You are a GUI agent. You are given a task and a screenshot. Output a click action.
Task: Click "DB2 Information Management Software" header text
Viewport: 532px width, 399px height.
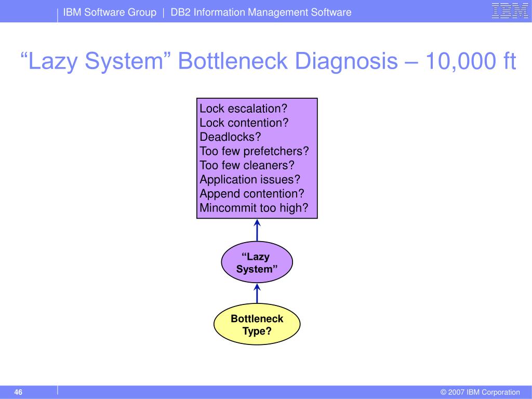tap(261, 12)
